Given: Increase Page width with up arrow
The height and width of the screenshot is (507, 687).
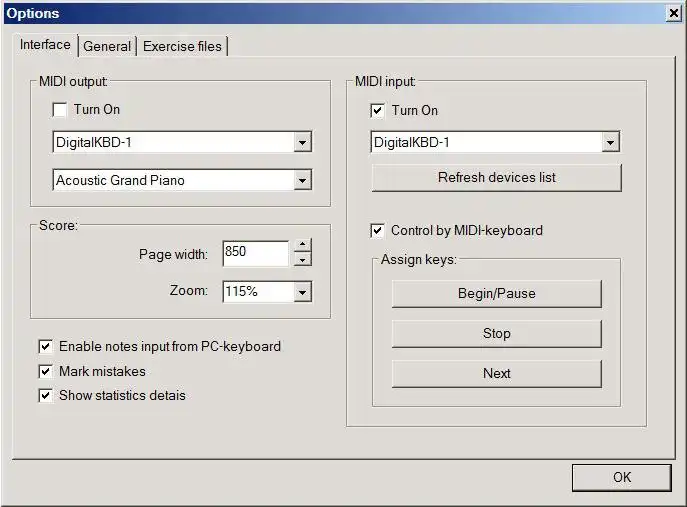Looking at the screenshot, I should tap(302, 244).
